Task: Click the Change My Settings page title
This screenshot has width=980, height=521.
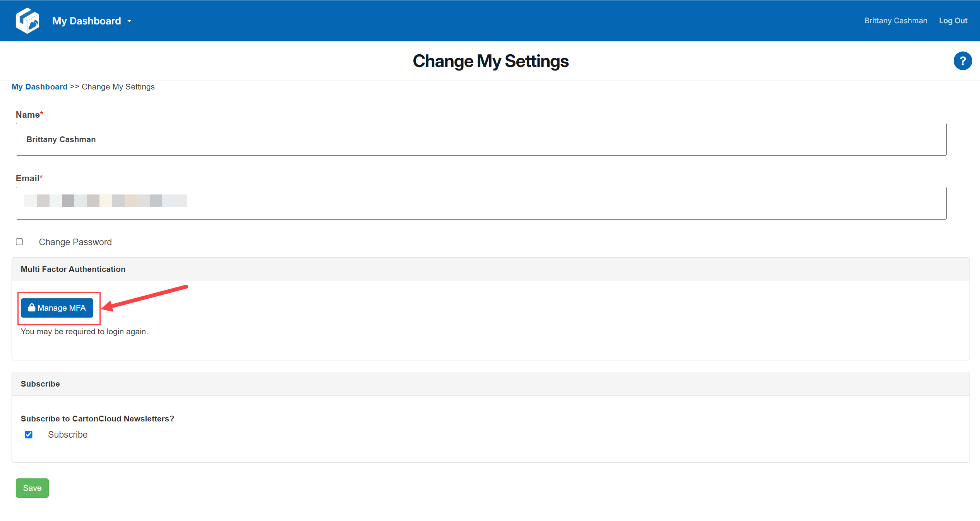Action: [490, 61]
